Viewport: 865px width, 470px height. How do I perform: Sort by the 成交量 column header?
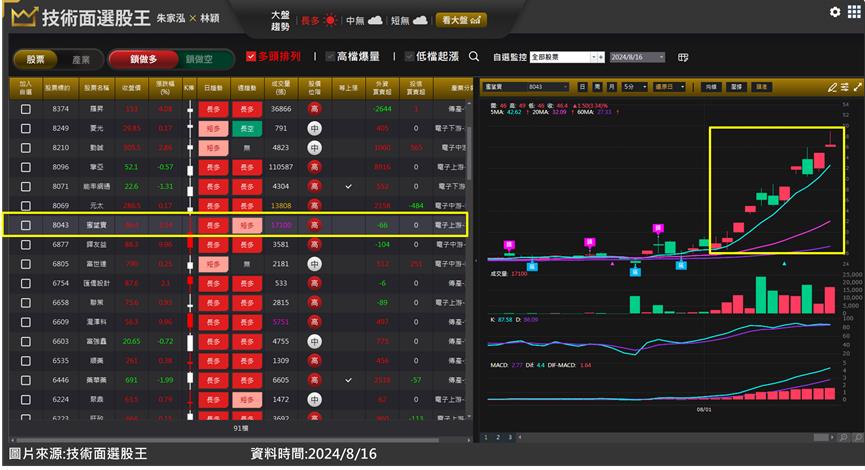tap(280, 88)
